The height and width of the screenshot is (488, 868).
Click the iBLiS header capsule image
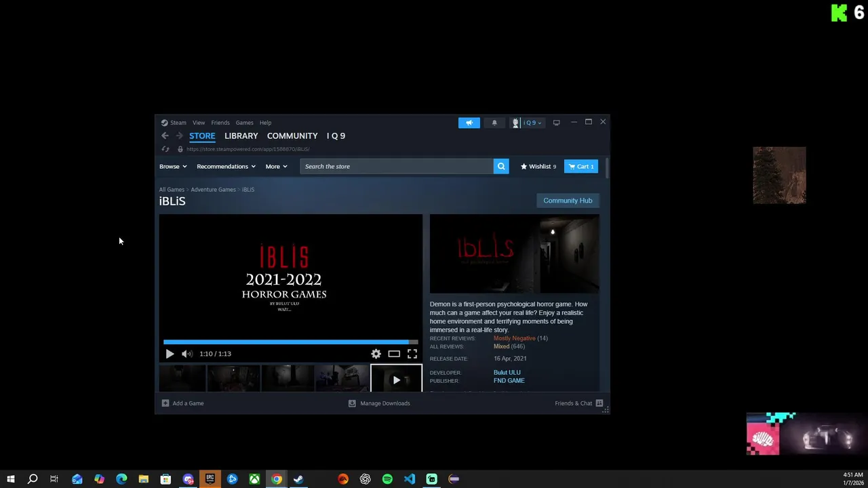[515, 254]
